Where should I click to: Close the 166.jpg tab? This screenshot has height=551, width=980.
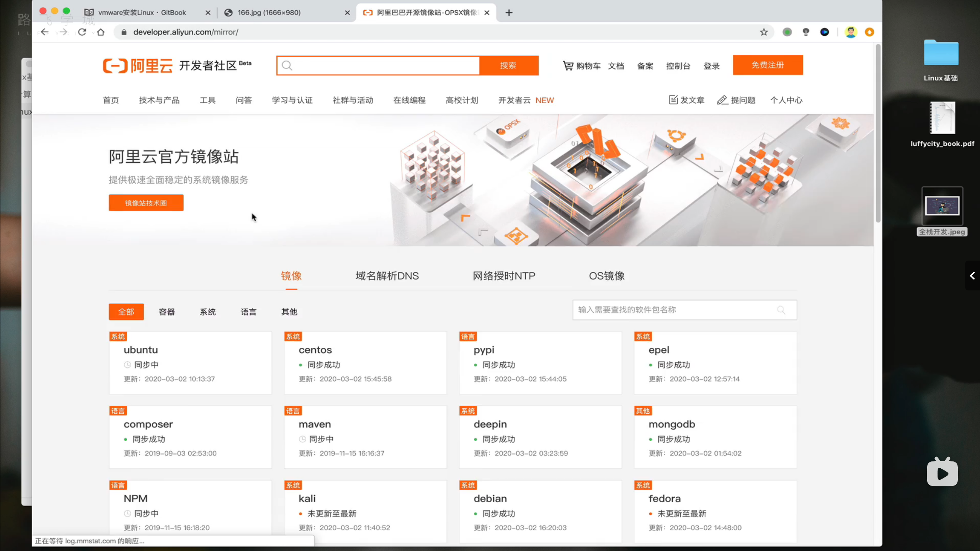click(347, 13)
